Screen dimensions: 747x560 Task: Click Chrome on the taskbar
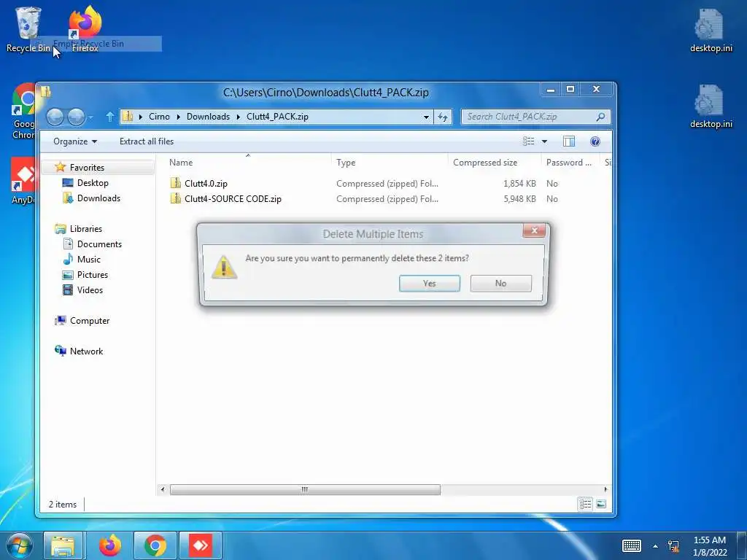pos(155,545)
